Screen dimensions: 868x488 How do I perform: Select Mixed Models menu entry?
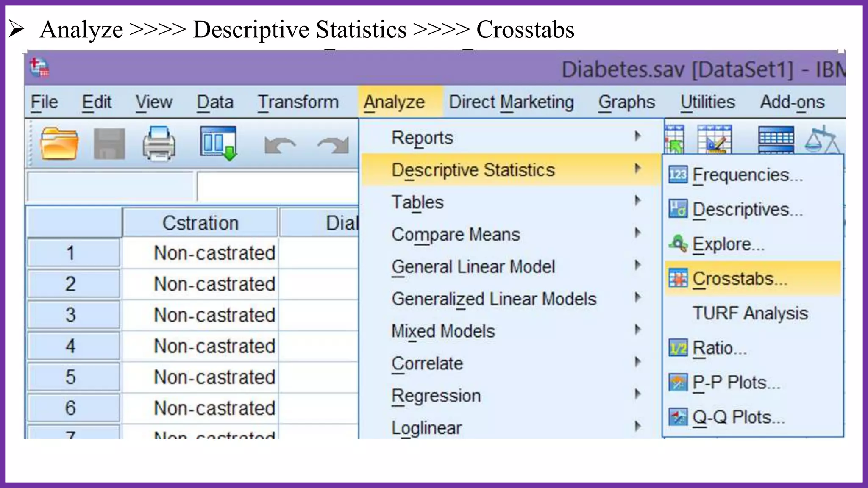(x=511, y=331)
